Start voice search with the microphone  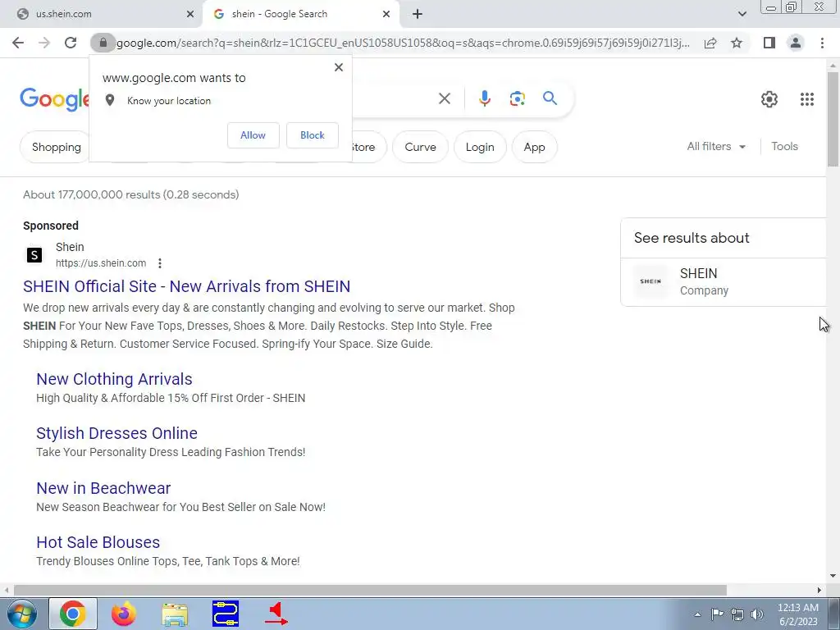484,98
